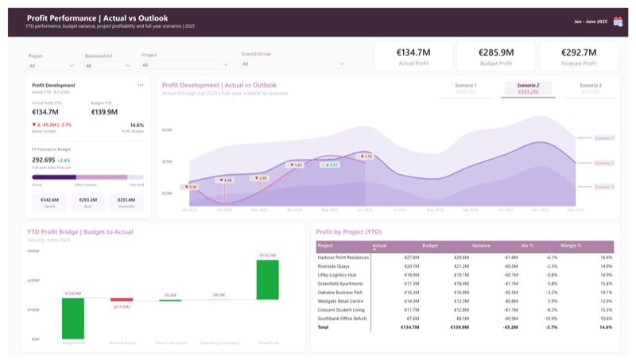Expand the Project filter dropdown
The image size is (636, 364).
[x=185, y=64]
